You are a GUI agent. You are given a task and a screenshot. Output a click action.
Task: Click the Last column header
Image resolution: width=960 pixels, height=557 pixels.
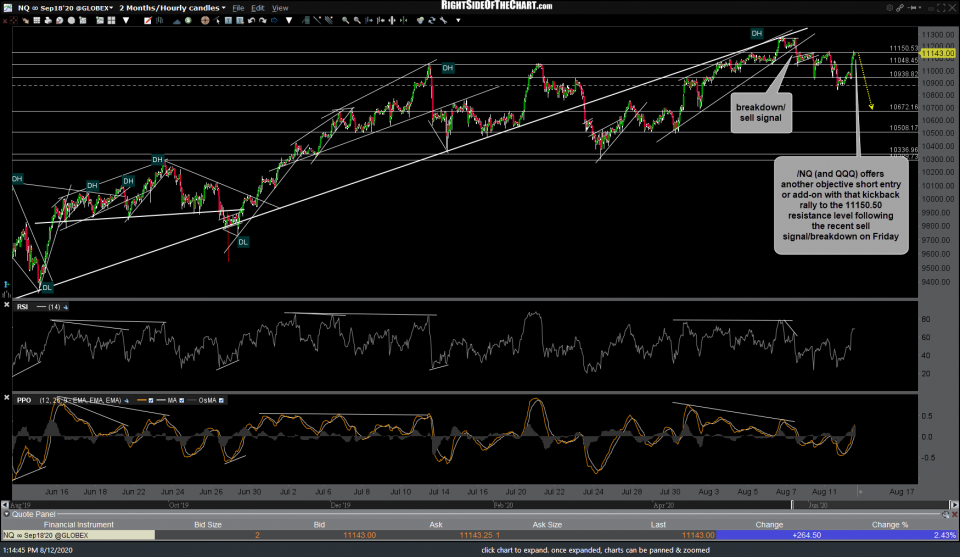[x=658, y=525]
